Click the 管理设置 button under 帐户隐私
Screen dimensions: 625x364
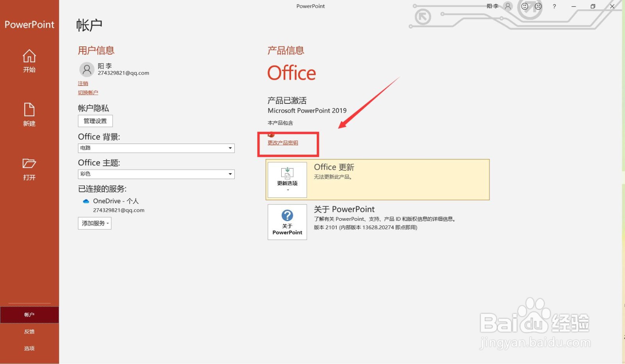coord(95,121)
